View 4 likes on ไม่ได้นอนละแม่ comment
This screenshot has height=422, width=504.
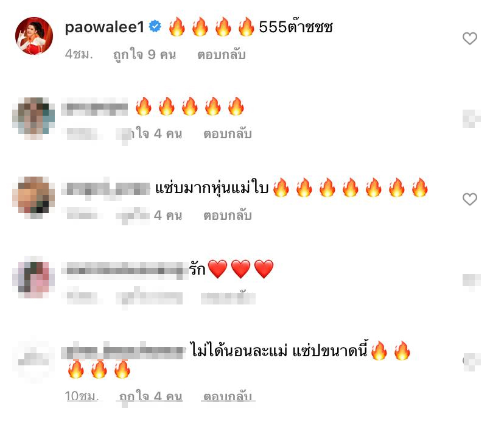coord(150,396)
